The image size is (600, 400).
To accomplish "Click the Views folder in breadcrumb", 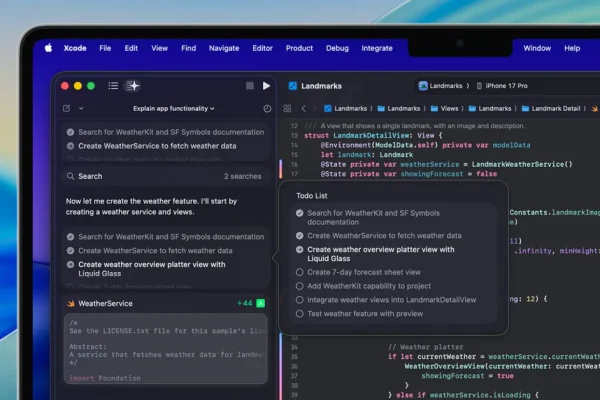I will tap(445, 109).
